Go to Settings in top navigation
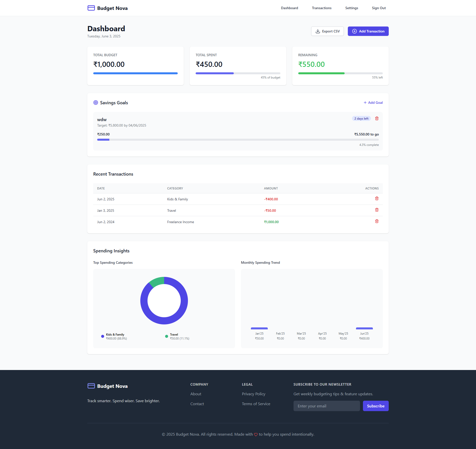The height and width of the screenshot is (449, 476). pos(351,8)
